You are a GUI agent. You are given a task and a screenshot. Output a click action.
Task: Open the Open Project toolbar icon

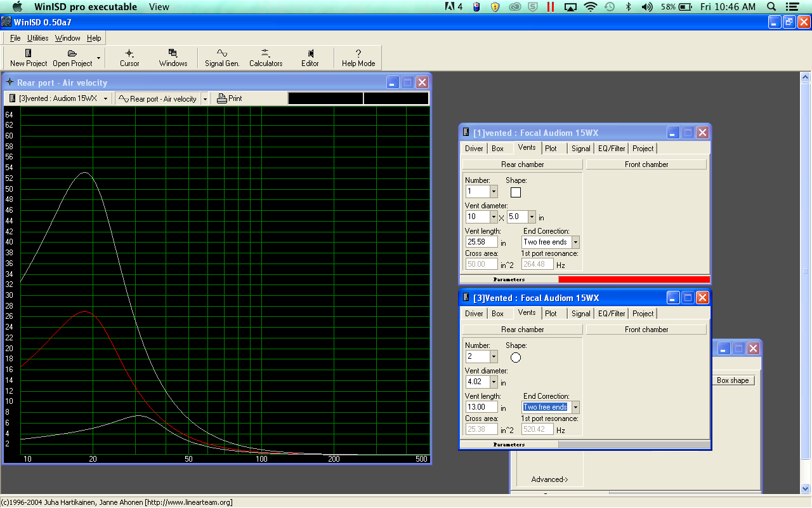tap(72, 57)
